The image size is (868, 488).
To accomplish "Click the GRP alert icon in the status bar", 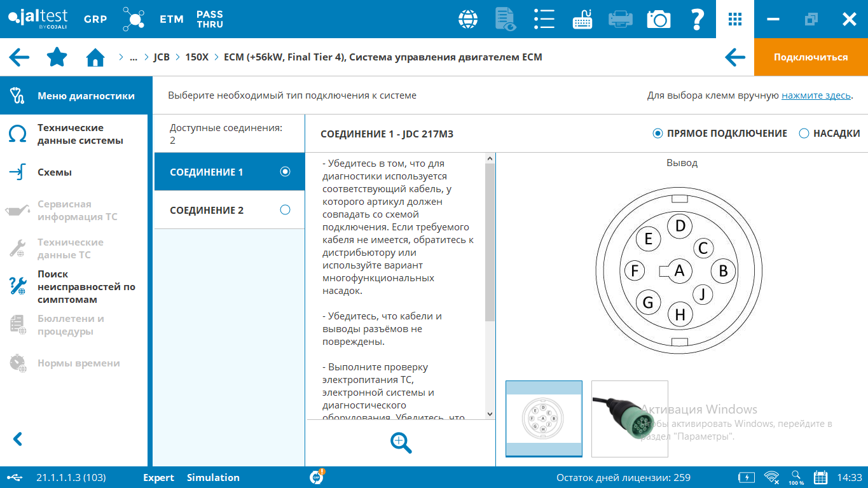I will (x=317, y=477).
